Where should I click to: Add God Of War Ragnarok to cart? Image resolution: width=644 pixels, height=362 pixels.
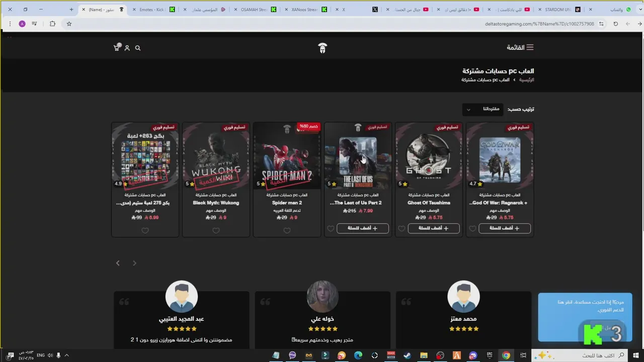coord(505,228)
